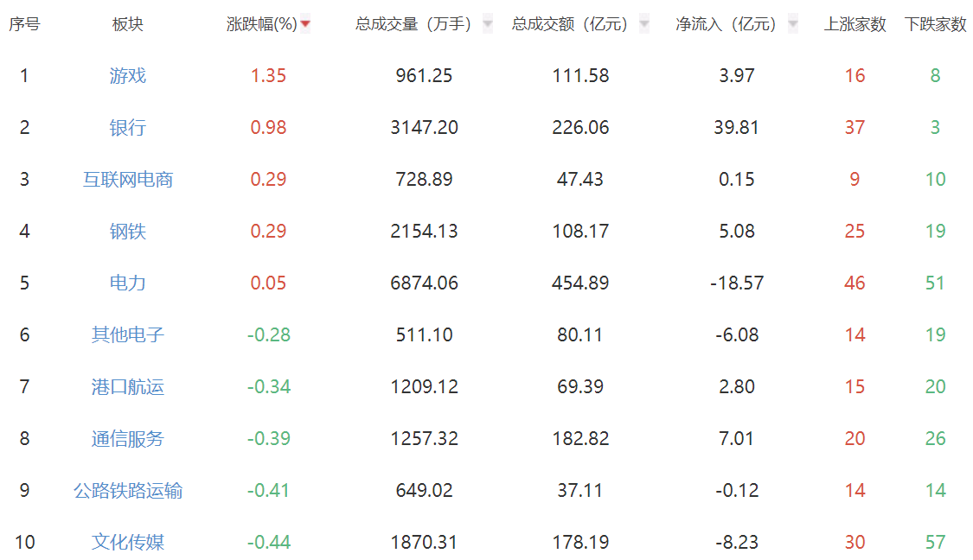Click the 涨跌幅(%) header text

tap(261, 24)
